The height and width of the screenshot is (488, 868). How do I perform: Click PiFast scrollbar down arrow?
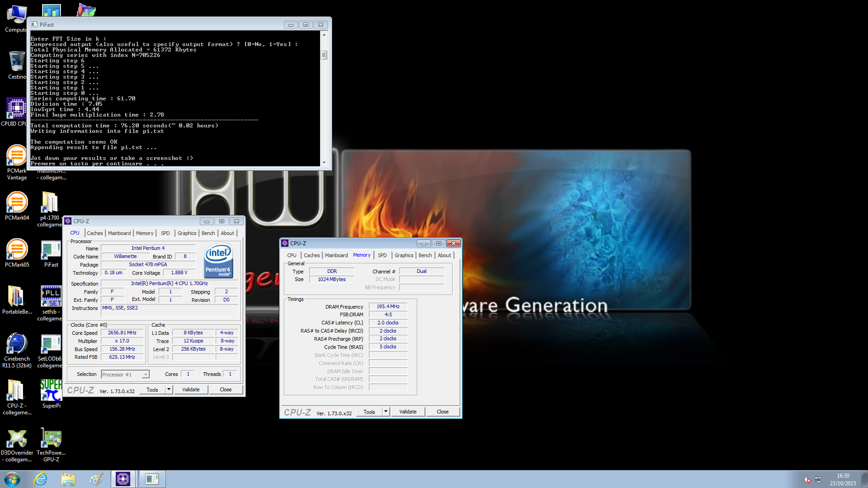click(x=324, y=163)
